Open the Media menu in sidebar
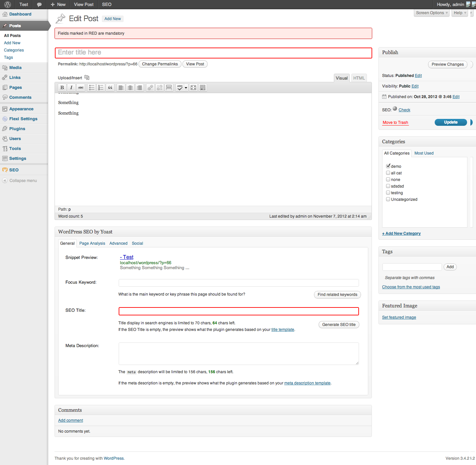The height and width of the screenshot is (465, 476). 15,68
